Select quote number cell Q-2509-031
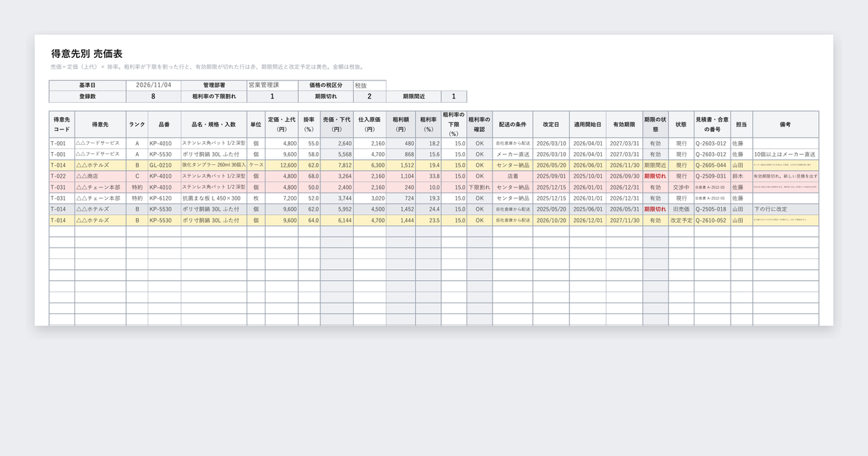Viewport: 868px width, 456px height. click(712, 176)
